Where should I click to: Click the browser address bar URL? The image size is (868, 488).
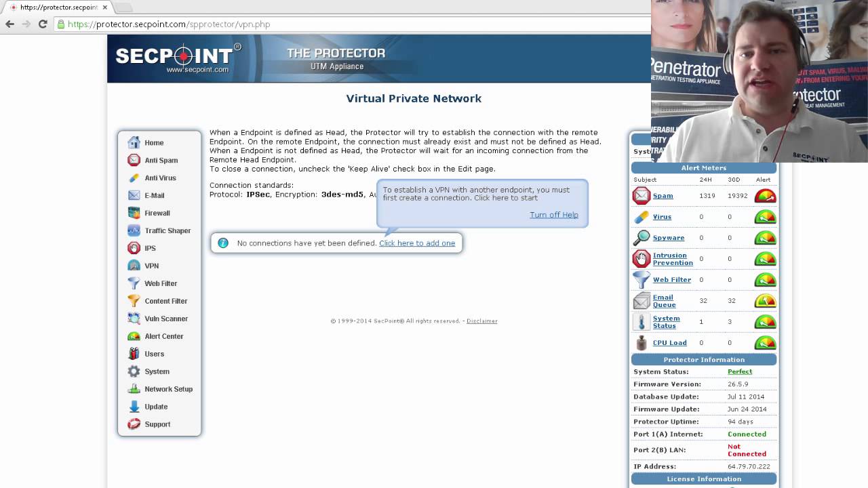[x=169, y=24]
